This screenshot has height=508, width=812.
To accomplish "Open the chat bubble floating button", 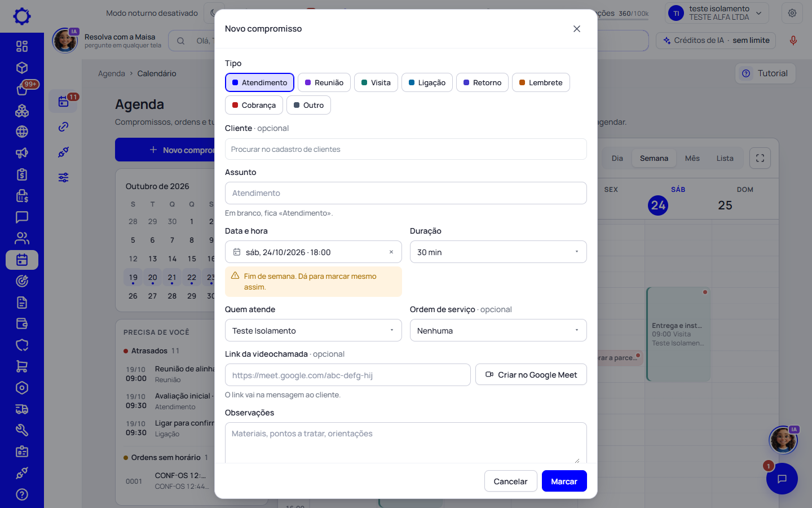I will pos(782,479).
